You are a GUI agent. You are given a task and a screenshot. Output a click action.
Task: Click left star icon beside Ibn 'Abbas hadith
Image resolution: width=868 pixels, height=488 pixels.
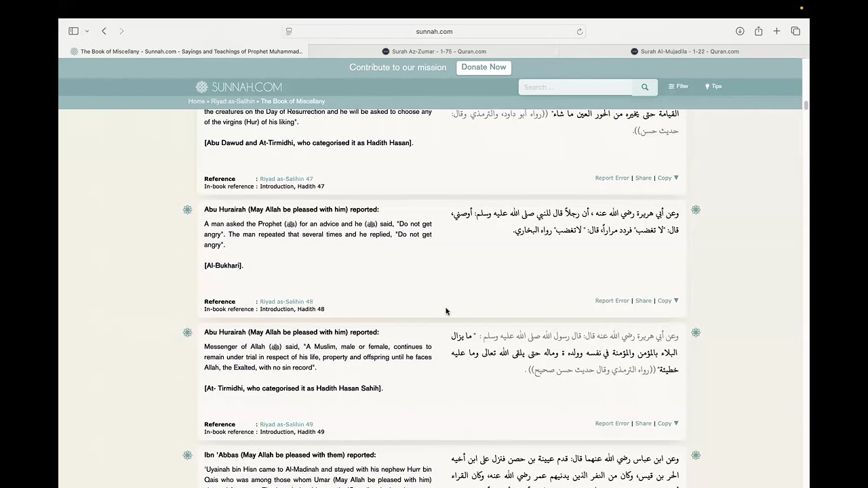coord(187,455)
